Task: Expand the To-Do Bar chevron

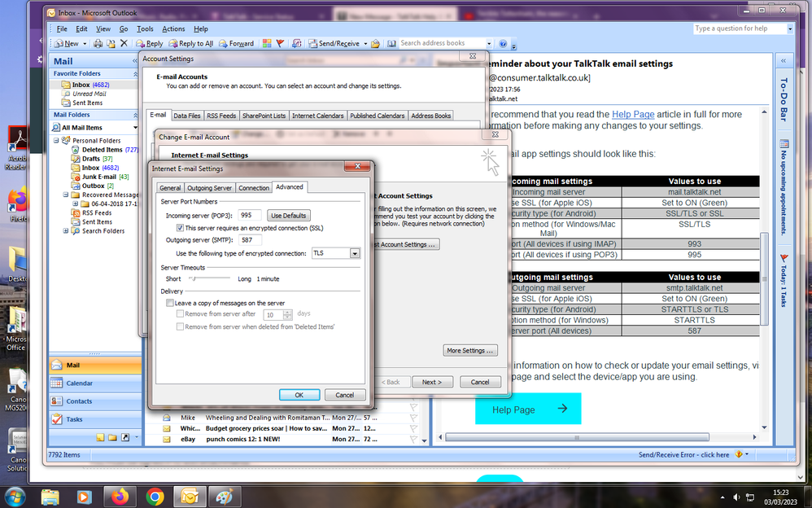Action: pyautogui.click(x=784, y=60)
